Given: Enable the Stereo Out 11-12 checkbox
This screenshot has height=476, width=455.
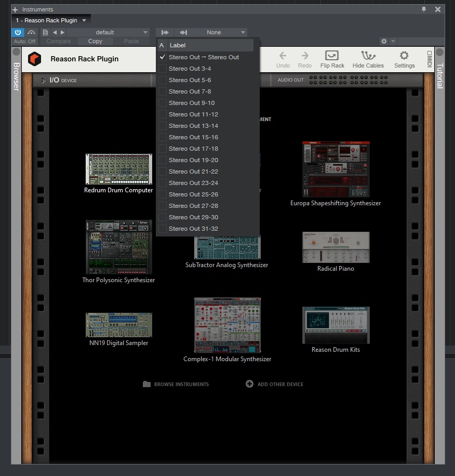Looking at the screenshot, I should click(x=163, y=114).
